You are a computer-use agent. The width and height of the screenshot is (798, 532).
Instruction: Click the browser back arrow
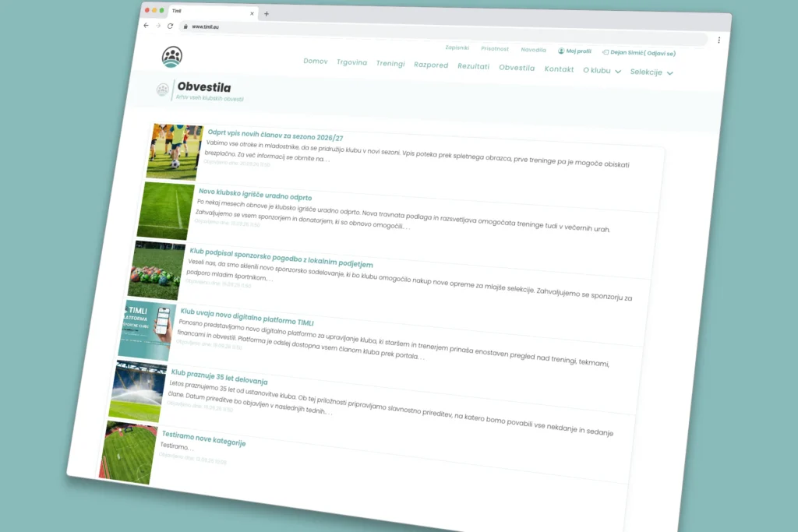(146, 26)
